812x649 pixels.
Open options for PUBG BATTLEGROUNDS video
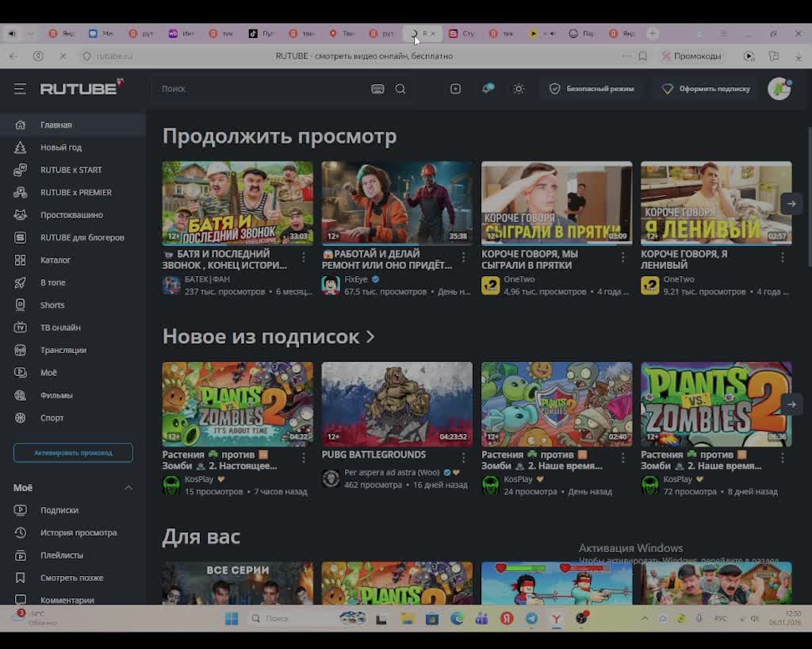coord(463,457)
